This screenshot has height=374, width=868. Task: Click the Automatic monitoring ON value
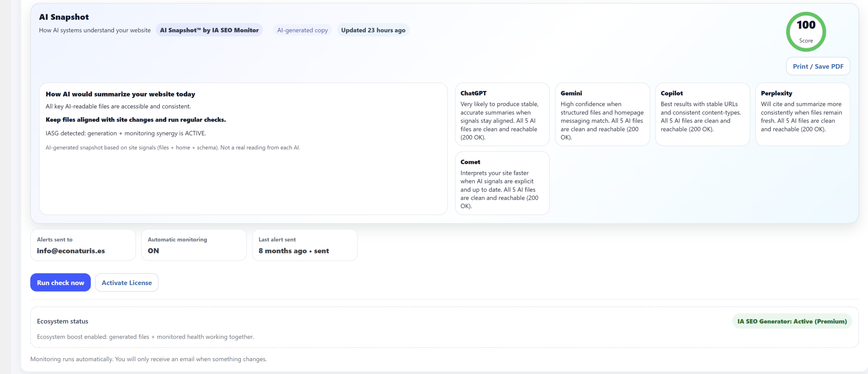pyautogui.click(x=153, y=251)
